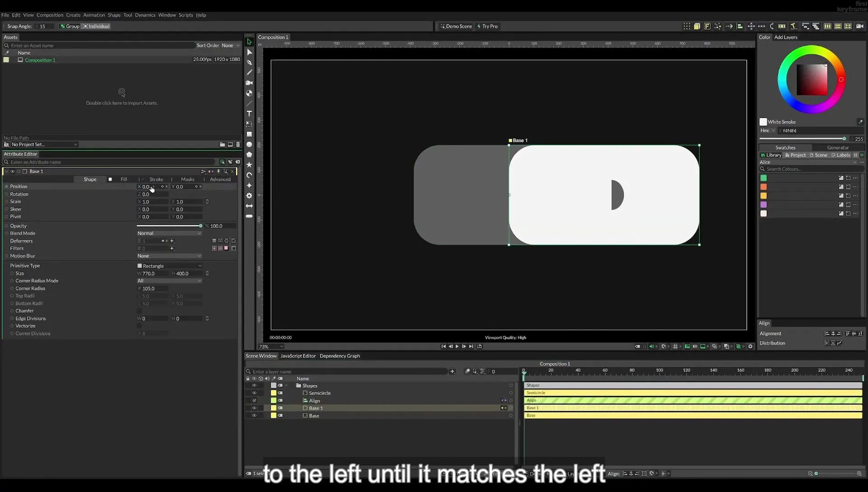Open Corner Radius Mode dropdown

click(x=169, y=281)
